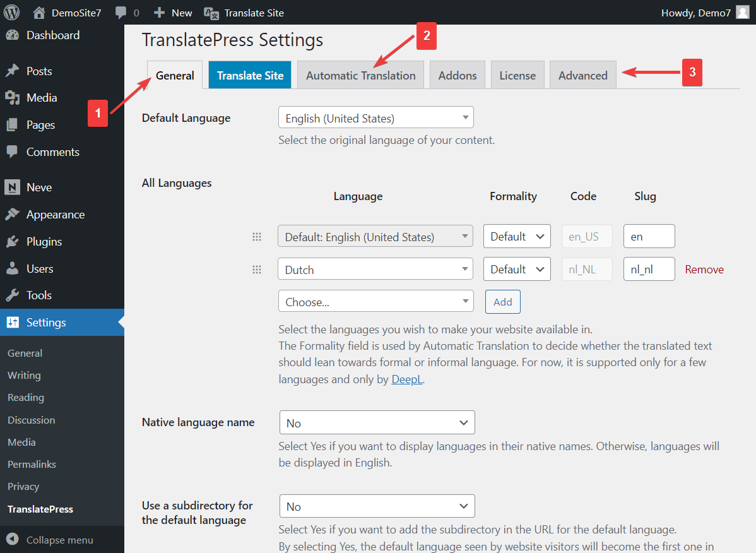756x553 pixels.
Task: Click the Pages icon in sidebar
Action: click(13, 125)
